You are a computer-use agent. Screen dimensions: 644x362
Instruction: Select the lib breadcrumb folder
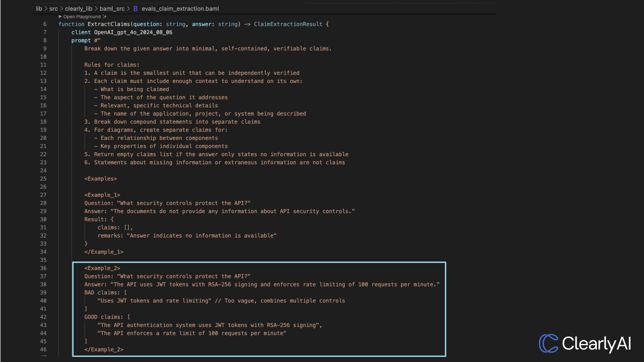tap(39, 9)
